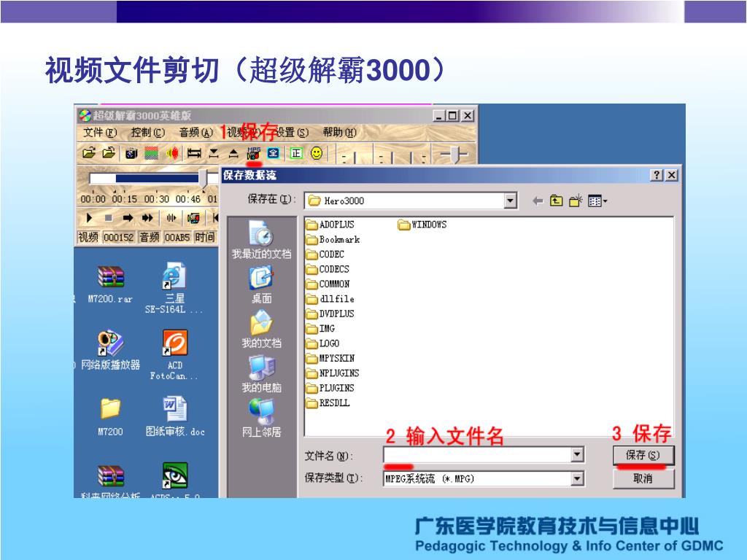Select the COMMON folder

328,284
